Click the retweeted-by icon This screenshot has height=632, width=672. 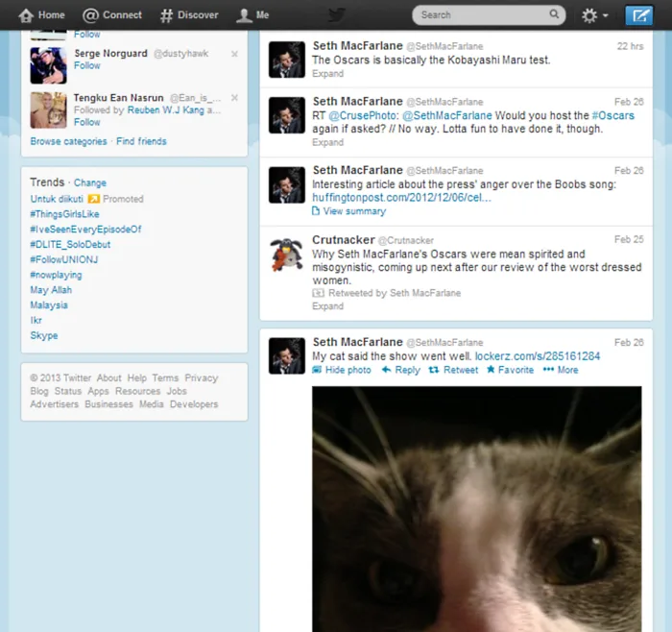pos(318,293)
